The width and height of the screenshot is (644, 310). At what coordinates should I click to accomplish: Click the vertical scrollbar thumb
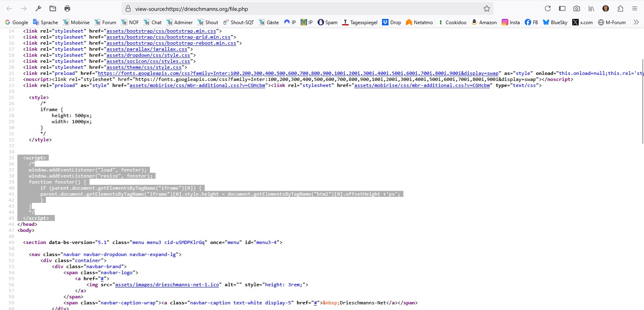642,101
